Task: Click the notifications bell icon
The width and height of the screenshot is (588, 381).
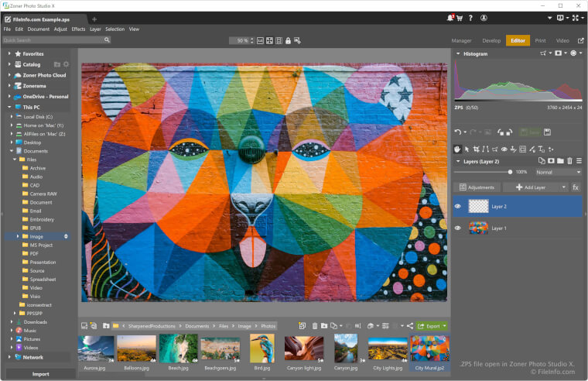Action: (450, 18)
